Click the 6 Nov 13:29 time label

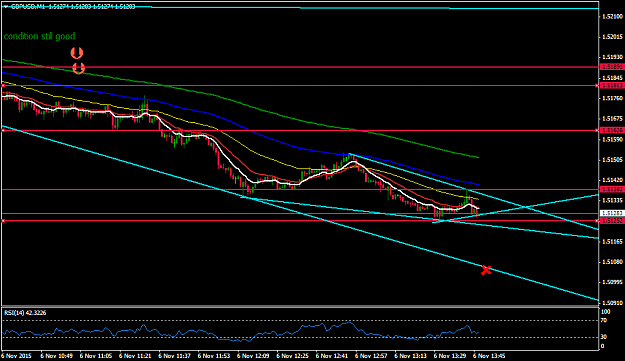[x=450, y=355]
